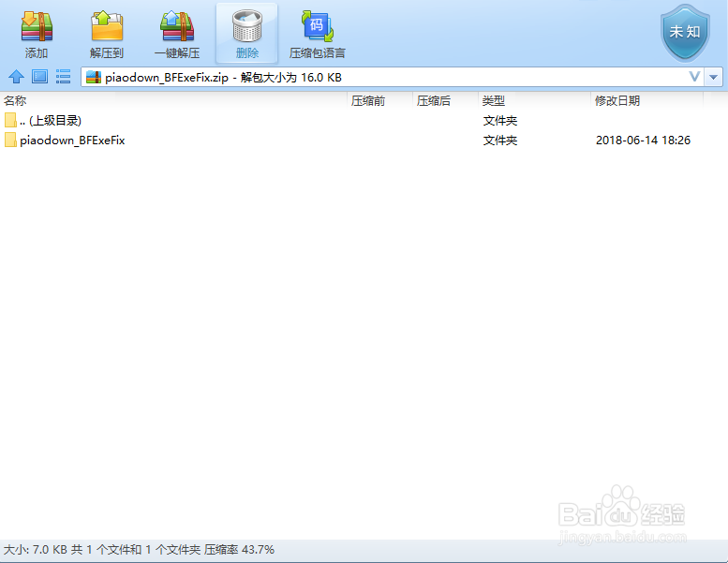728x563 pixels.
Task: Go up one level with blue arrow
Action: point(16,77)
